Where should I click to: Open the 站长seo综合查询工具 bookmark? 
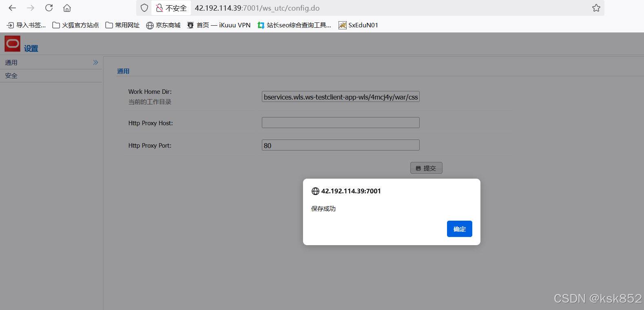(294, 25)
